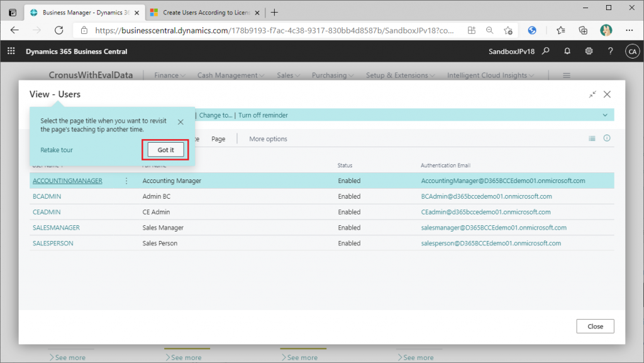Click the Status column header
644x363 pixels.
345,165
